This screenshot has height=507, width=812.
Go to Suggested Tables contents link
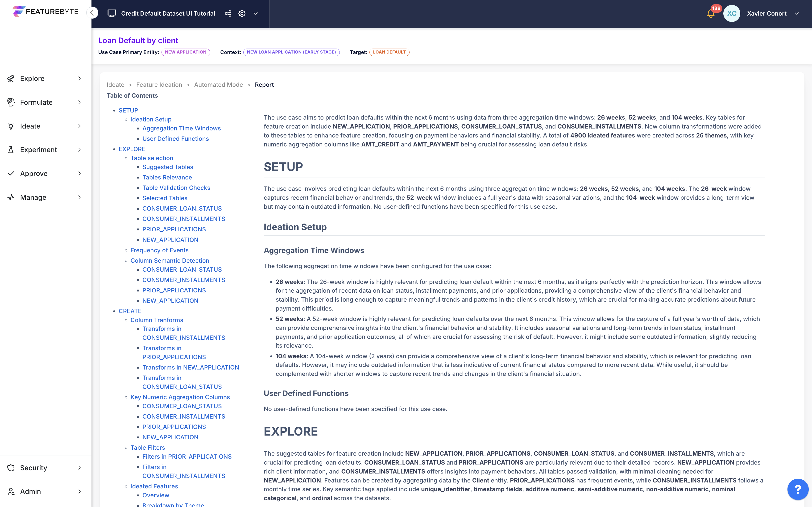[168, 167]
